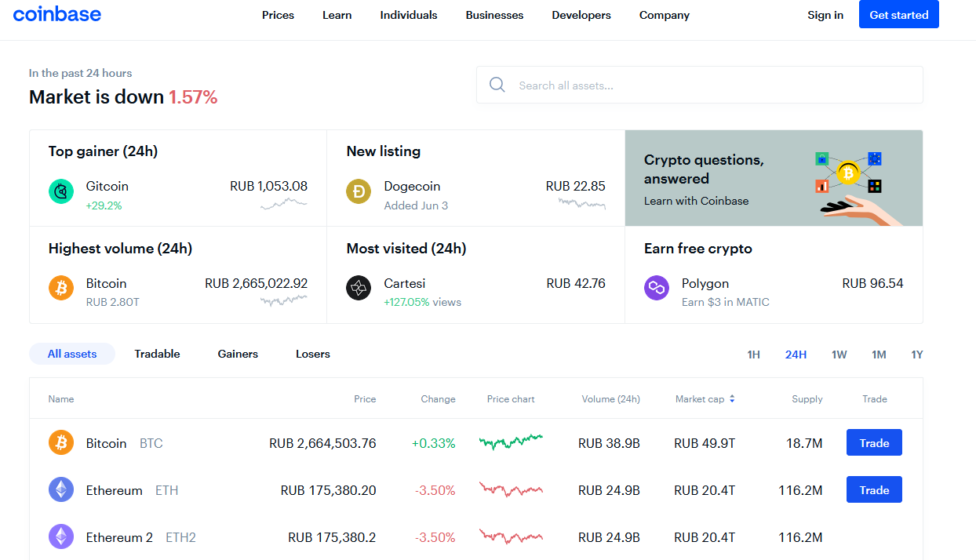Click the Ethereum 2 row price chart
The height and width of the screenshot is (560, 976).
511,536
